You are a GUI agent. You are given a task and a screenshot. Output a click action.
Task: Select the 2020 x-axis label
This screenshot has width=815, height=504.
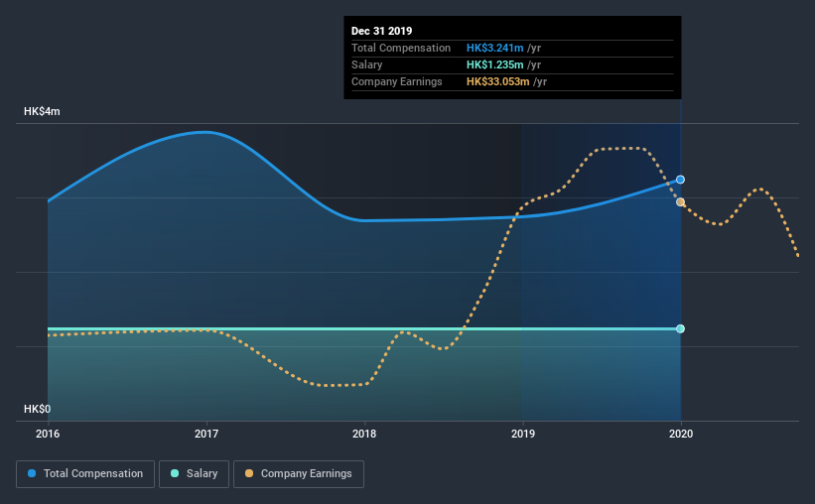click(681, 434)
